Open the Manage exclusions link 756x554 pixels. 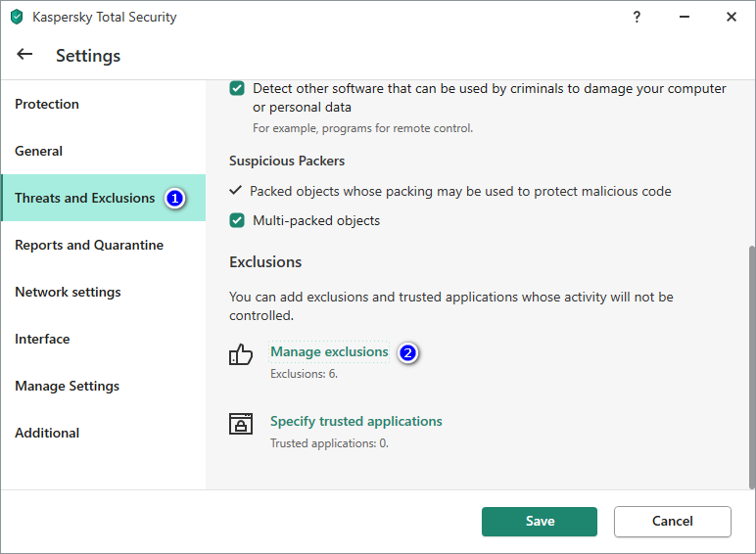329,351
